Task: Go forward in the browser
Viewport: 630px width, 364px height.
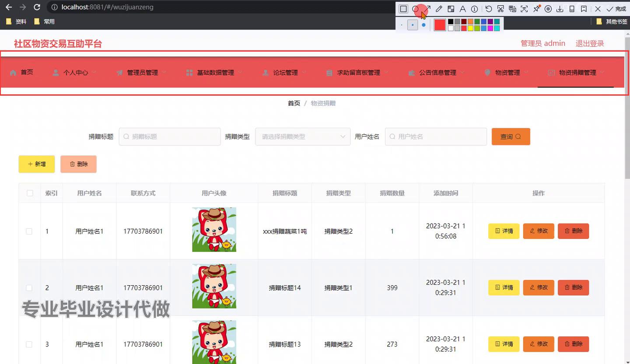Action: click(23, 7)
